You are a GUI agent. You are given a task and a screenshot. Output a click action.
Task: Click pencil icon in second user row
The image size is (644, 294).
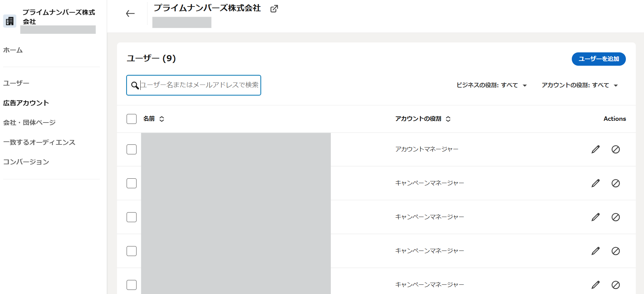coord(595,183)
